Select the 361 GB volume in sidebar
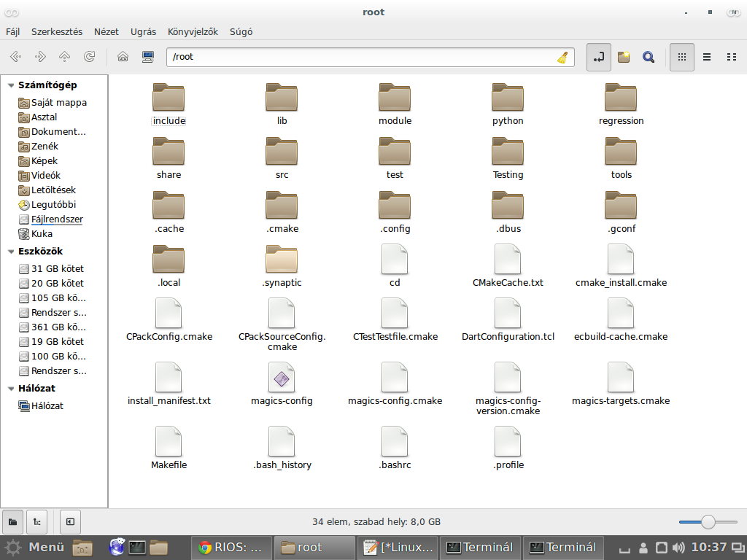 [53, 327]
